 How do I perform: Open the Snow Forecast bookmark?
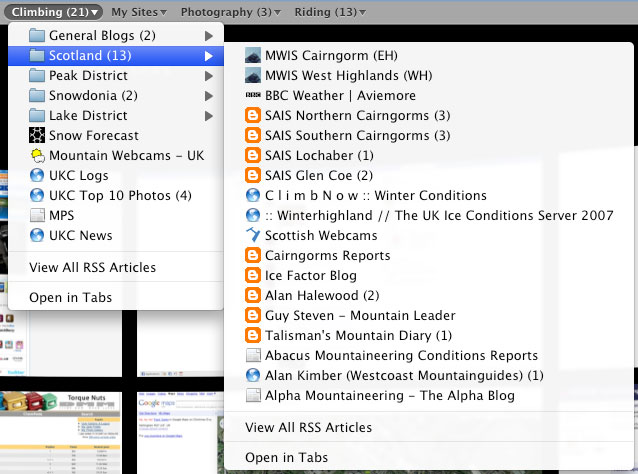click(116, 135)
